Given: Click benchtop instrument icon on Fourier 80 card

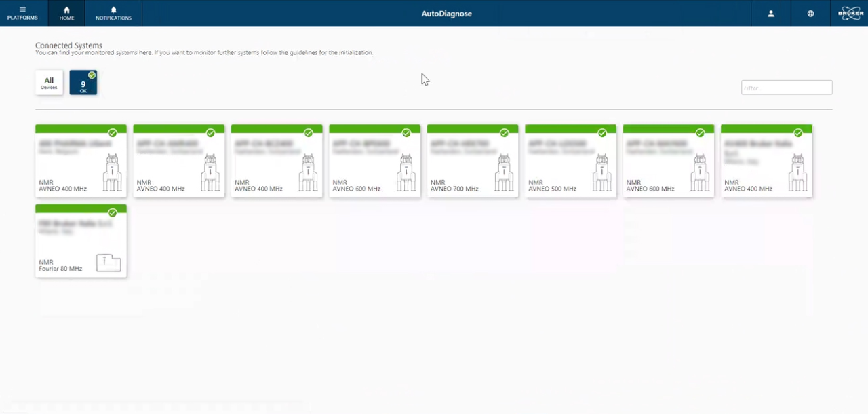Looking at the screenshot, I should click(x=108, y=263).
